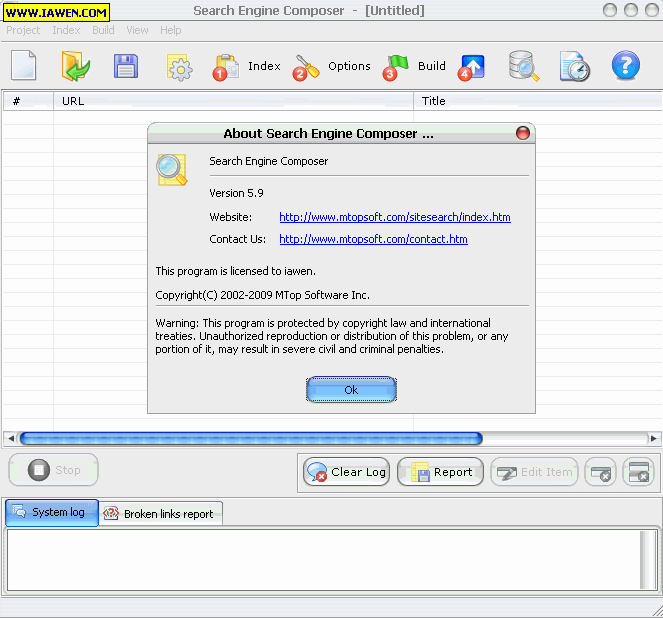Save project using the floppy disk icon
The width and height of the screenshot is (663, 618).
(126, 66)
